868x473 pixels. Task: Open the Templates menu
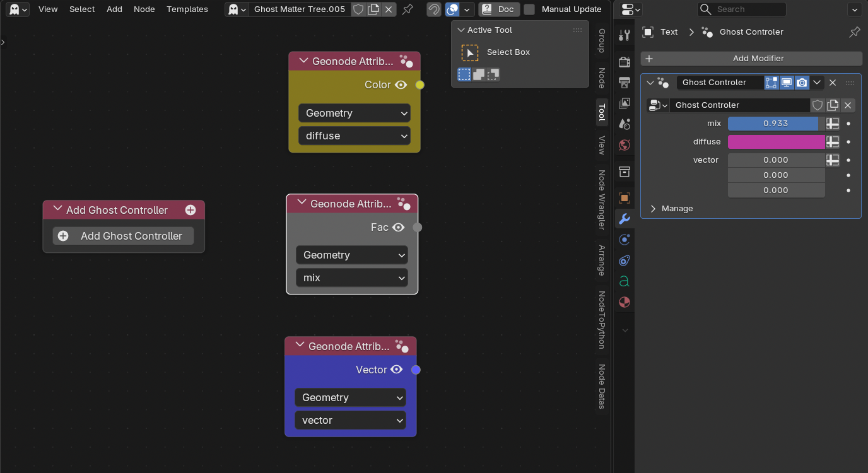pos(187,9)
